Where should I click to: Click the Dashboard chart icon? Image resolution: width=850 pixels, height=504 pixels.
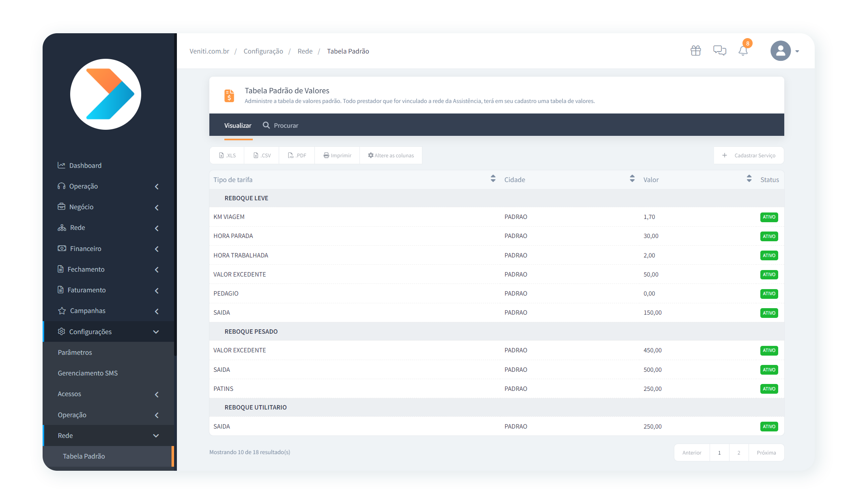61,165
